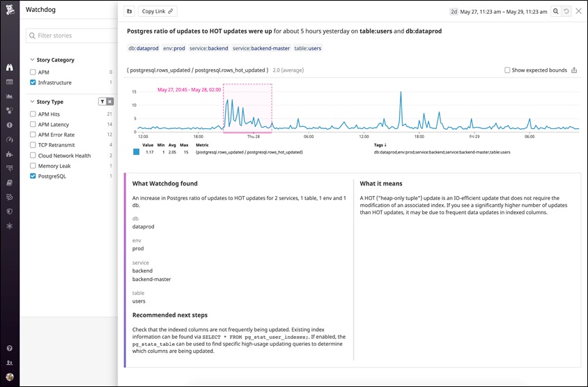Uncheck the PostgreSQL story type

coord(33,176)
